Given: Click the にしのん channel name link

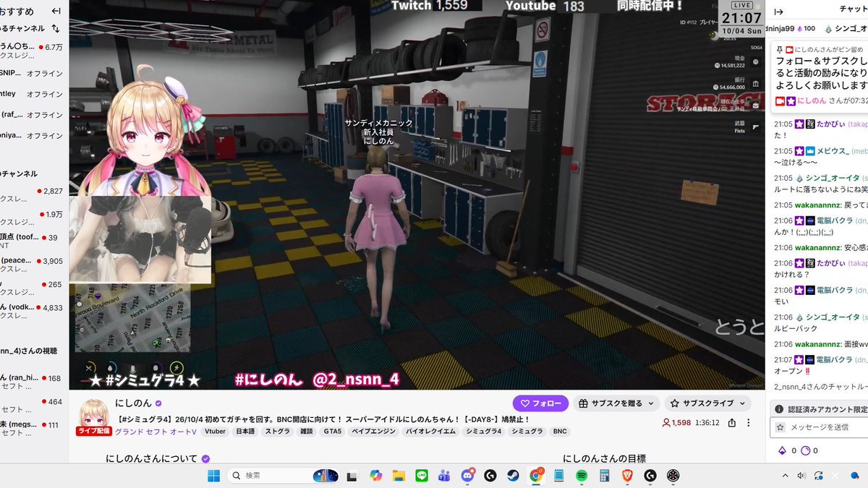Looking at the screenshot, I should click(x=133, y=403).
